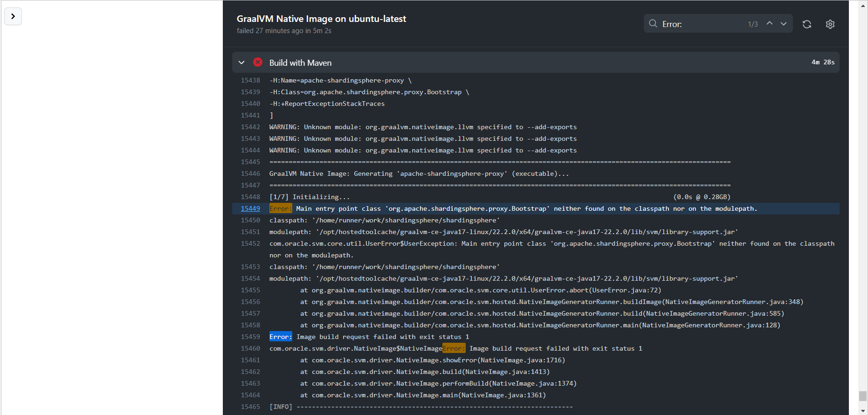Click into the log search field containing 'Error:'
This screenshot has width=868, height=415.
point(703,24)
